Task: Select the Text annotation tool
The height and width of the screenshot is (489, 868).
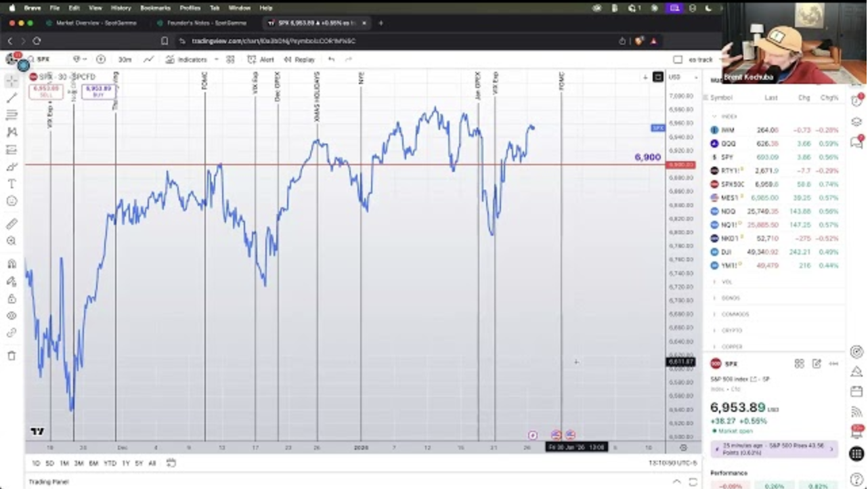Action: 12,184
